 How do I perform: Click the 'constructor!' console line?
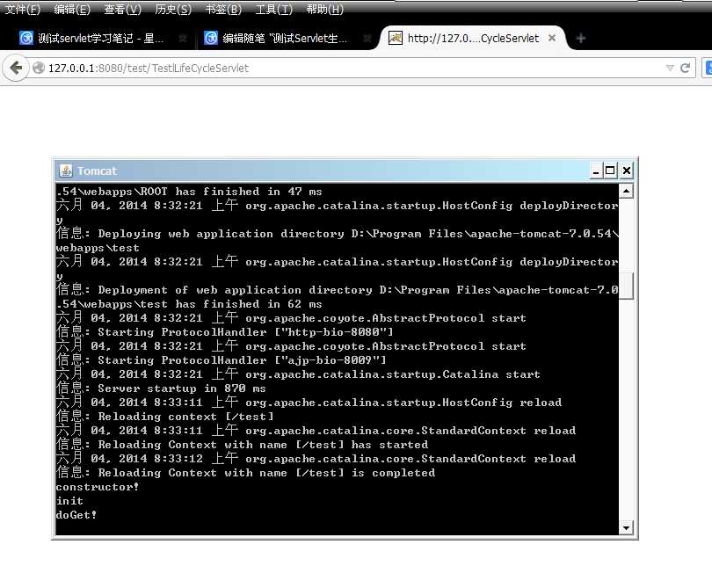(x=98, y=487)
